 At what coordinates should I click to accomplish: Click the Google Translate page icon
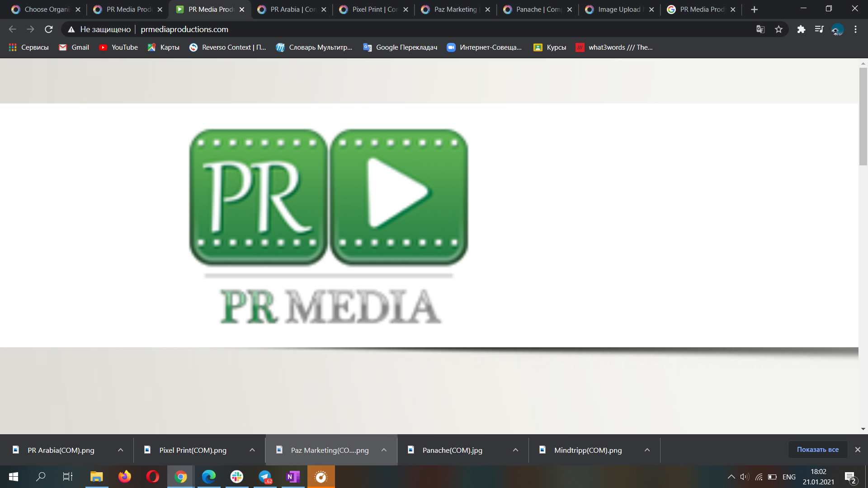[760, 29]
